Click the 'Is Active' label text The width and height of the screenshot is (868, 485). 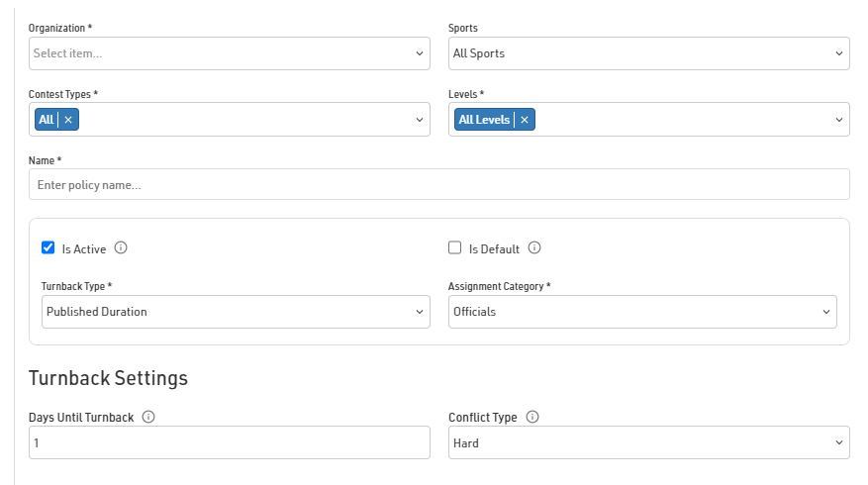(x=83, y=249)
